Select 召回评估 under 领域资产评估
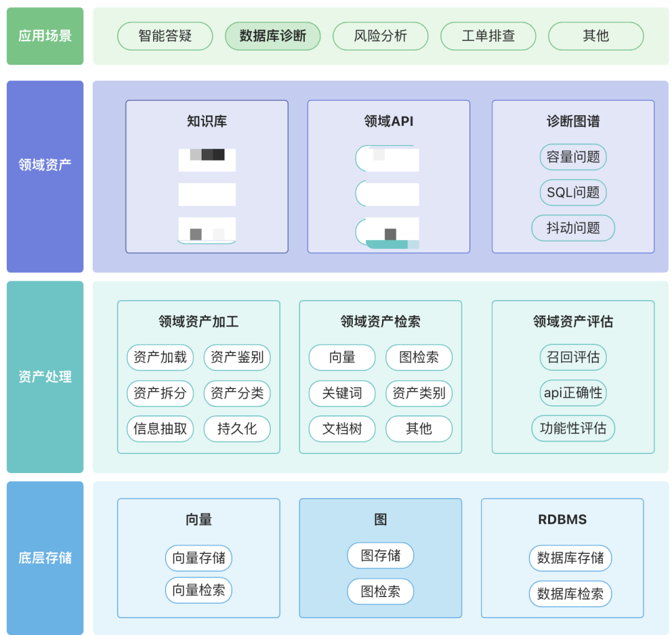This screenshot has height=635, width=672. click(x=572, y=357)
